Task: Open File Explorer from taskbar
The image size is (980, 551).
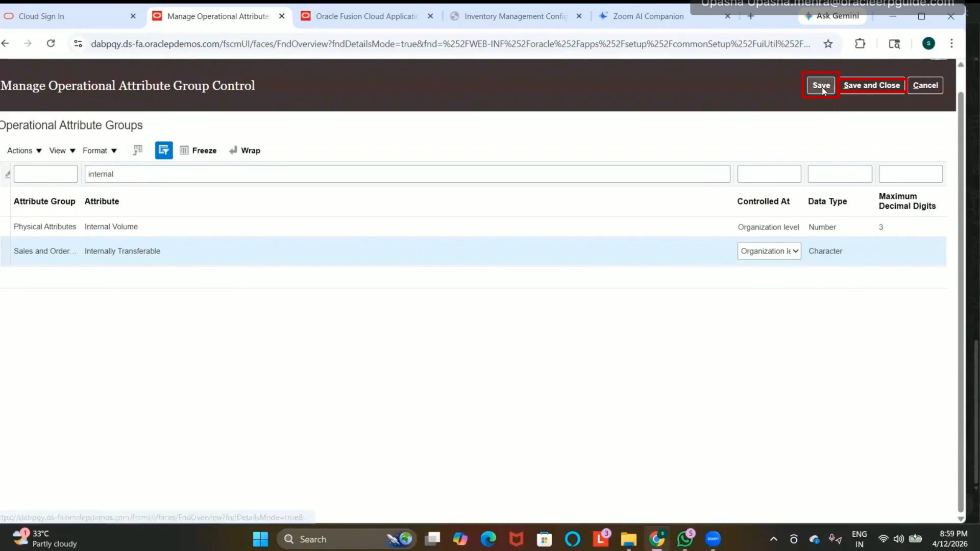Action: click(629, 539)
